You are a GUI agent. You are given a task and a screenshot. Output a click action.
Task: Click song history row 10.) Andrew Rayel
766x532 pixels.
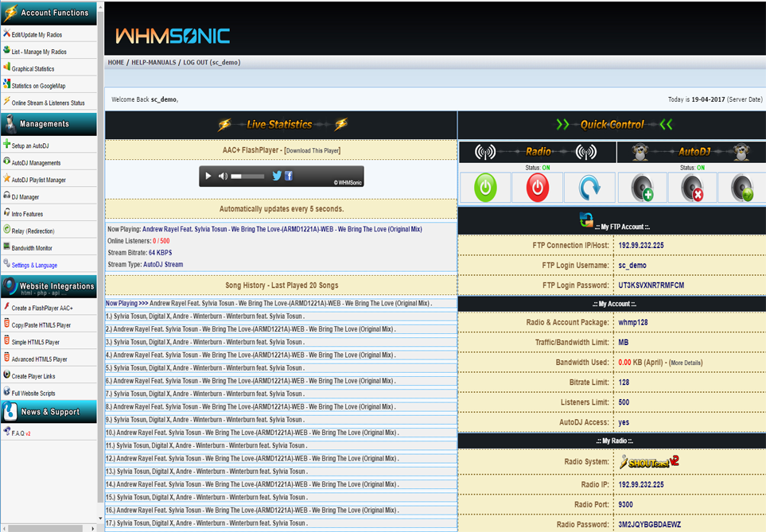281,433
